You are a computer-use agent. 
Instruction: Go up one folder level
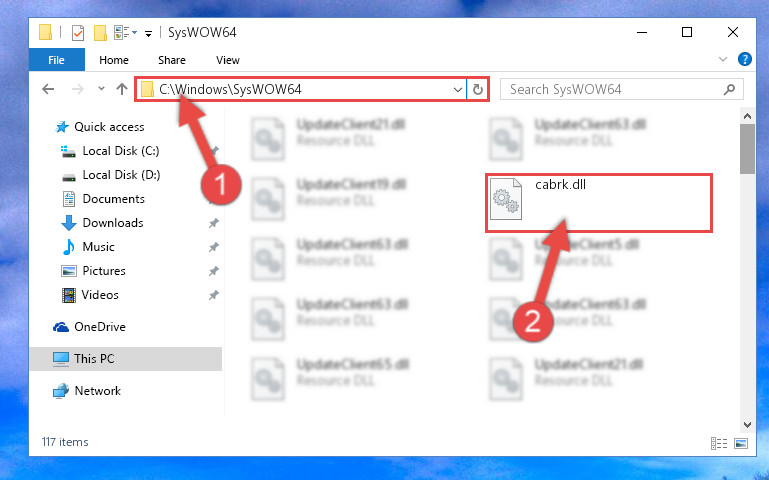[x=122, y=89]
